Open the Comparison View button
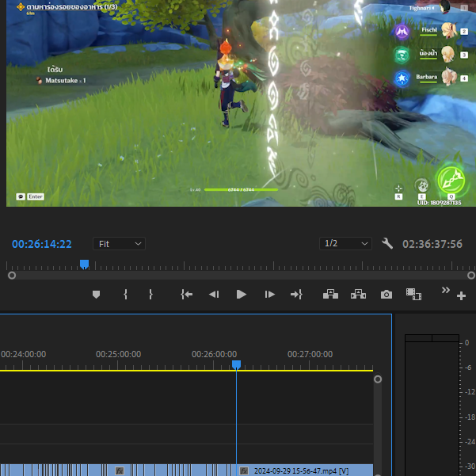 click(413, 294)
